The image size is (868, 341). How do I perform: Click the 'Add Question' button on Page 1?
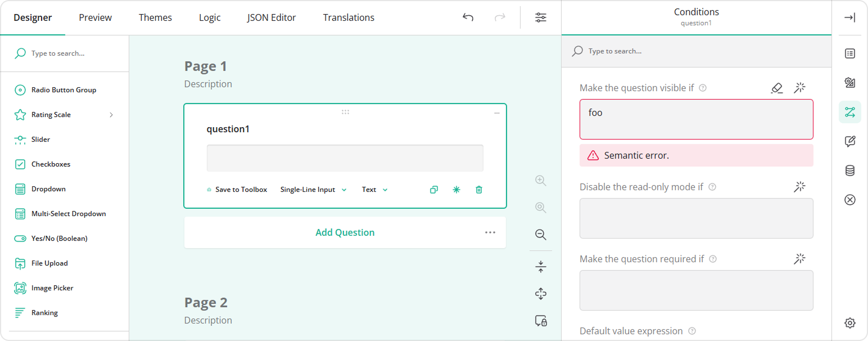345,232
